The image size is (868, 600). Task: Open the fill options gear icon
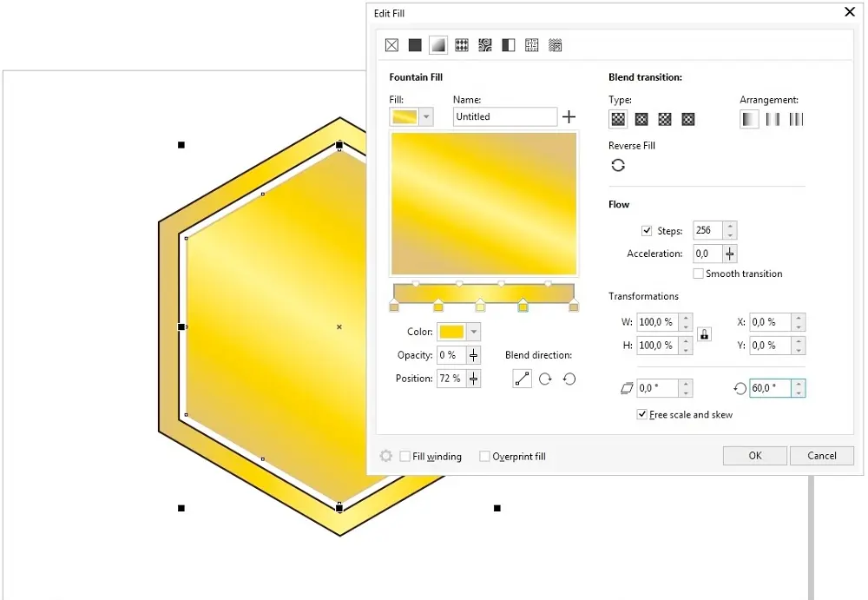point(386,456)
